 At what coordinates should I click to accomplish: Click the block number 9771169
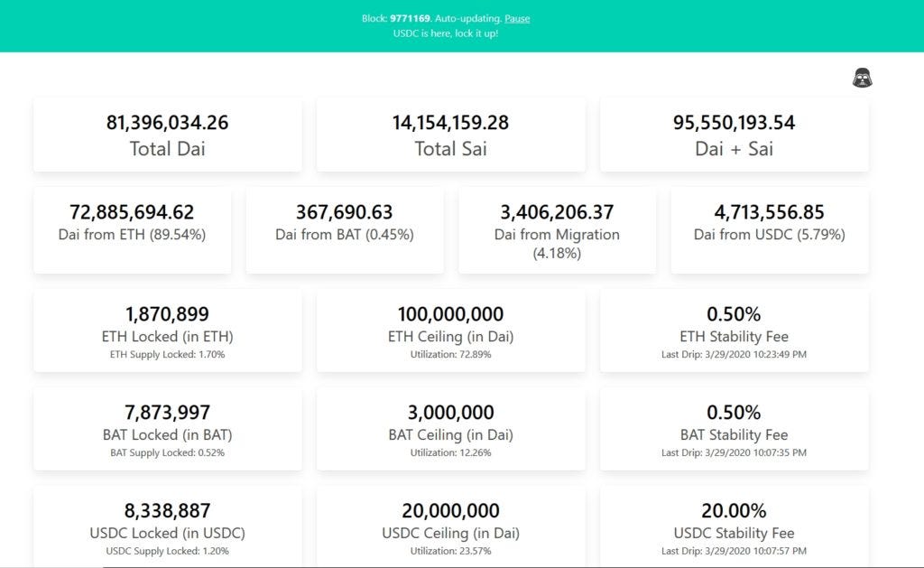(410, 18)
